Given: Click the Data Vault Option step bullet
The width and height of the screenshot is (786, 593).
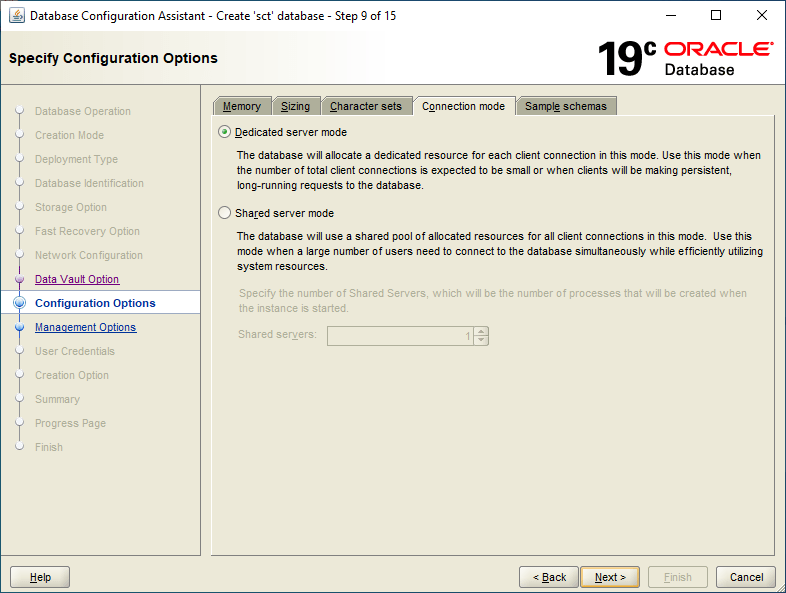Looking at the screenshot, I should pos(20,279).
